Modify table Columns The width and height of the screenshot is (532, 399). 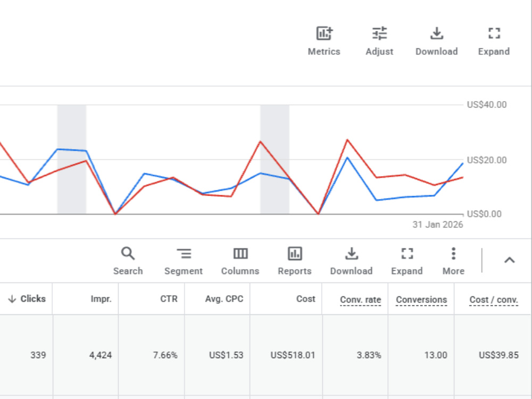click(240, 261)
